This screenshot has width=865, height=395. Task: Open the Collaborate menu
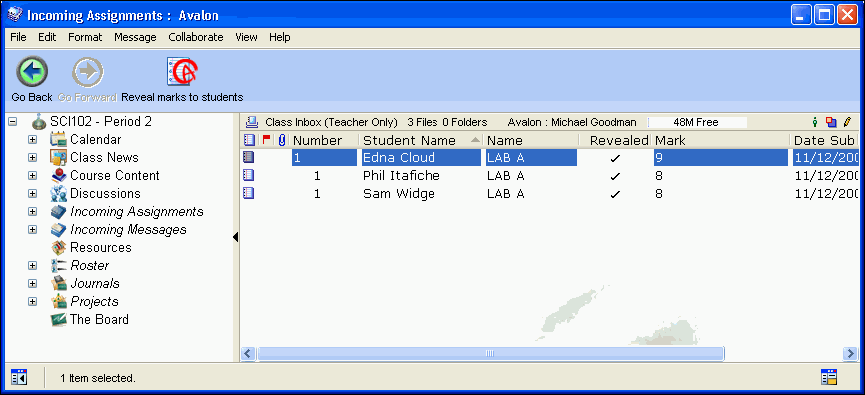pyautogui.click(x=196, y=38)
